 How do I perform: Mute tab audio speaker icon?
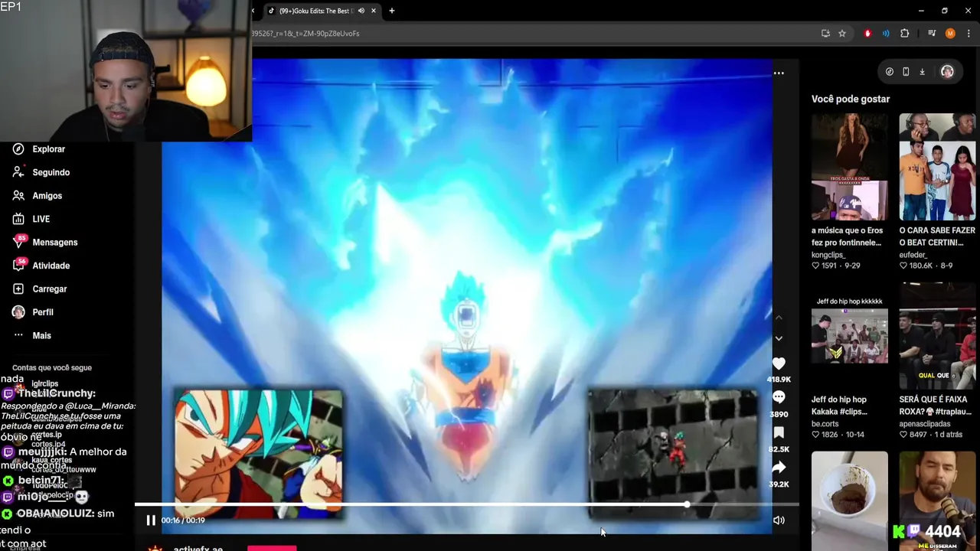click(x=361, y=11)
